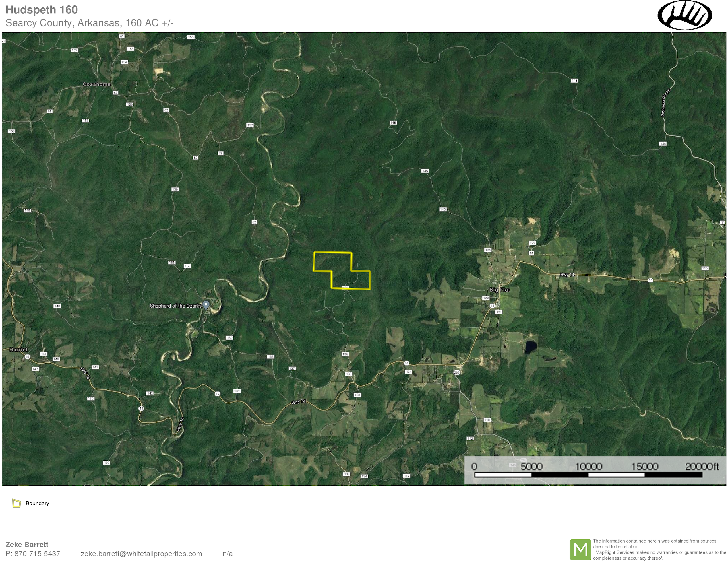Image resolution: width=728 pixels, height=563 pixels.
Task: Click the route 136 marker south of boundary
Action: point(345,354)
